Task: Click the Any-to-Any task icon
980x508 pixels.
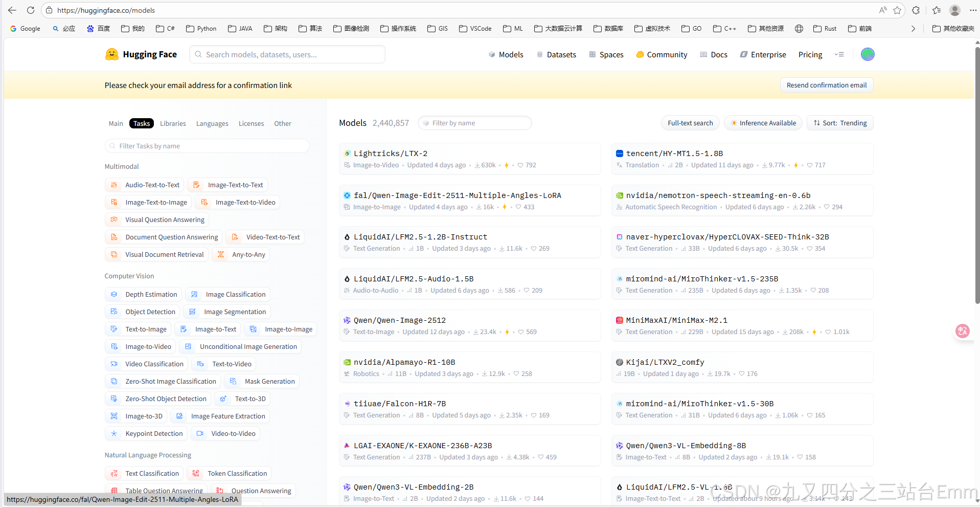Action: tap(221, 255)
